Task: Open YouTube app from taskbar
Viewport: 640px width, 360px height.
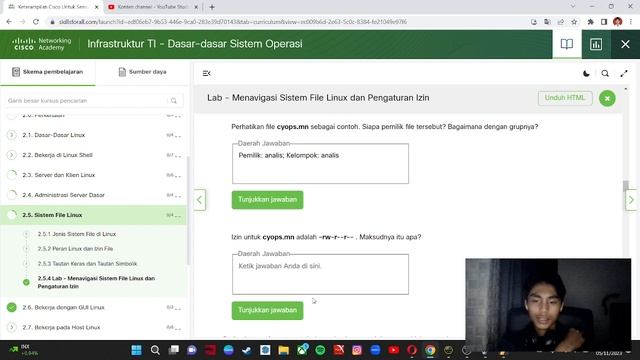Action: coord(393,350)
